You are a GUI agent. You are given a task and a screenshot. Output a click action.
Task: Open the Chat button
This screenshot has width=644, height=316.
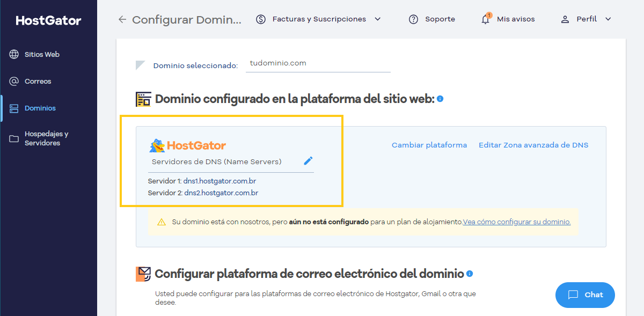(x=585, y=295)
